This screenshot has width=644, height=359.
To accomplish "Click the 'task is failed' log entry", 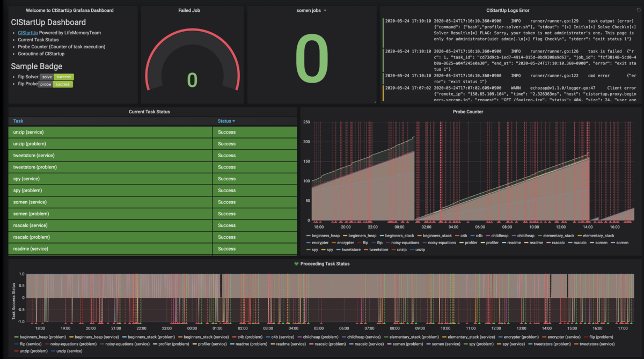I will point(511,60).
